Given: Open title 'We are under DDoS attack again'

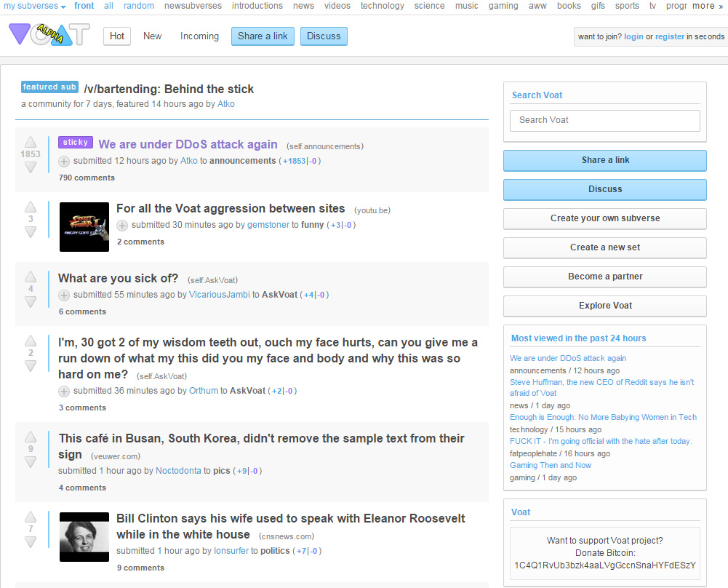Looking at the screenshot, I should 188,144.
